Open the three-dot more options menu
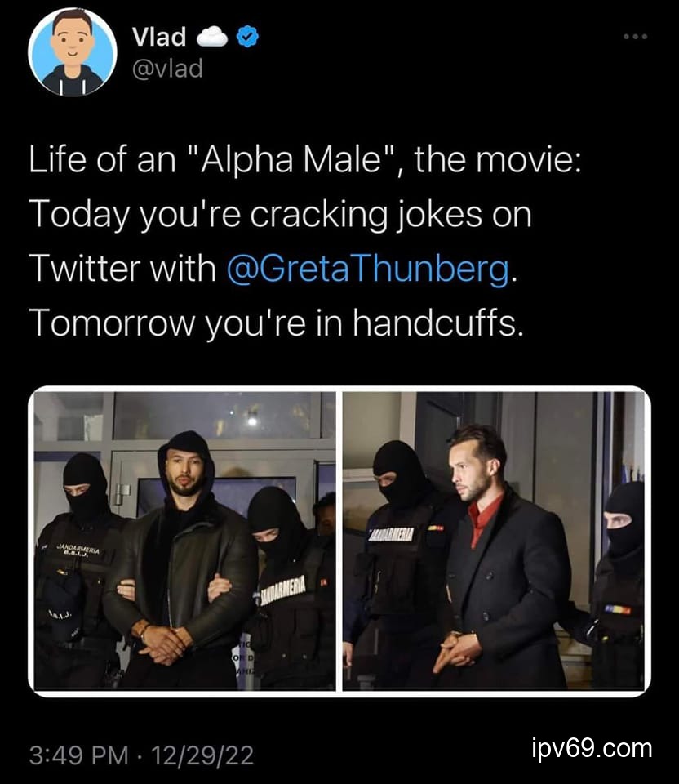The width and height of the screenshot is (679, 784). 634,38
